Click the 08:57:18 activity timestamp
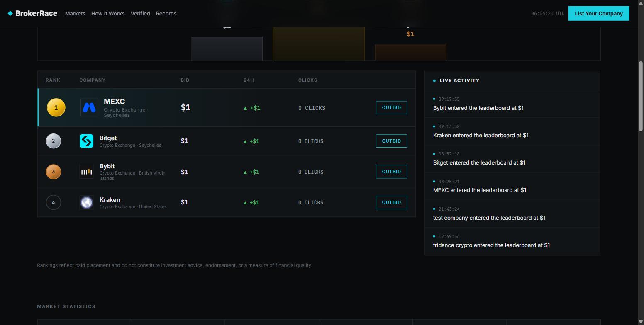Screen dimensions: 644x325 [449, 154]
